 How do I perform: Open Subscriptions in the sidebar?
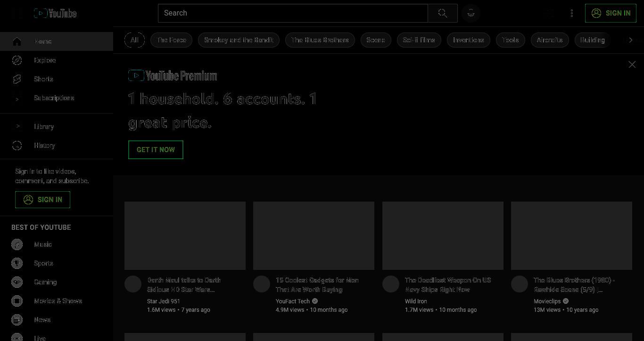pos(57,98)
